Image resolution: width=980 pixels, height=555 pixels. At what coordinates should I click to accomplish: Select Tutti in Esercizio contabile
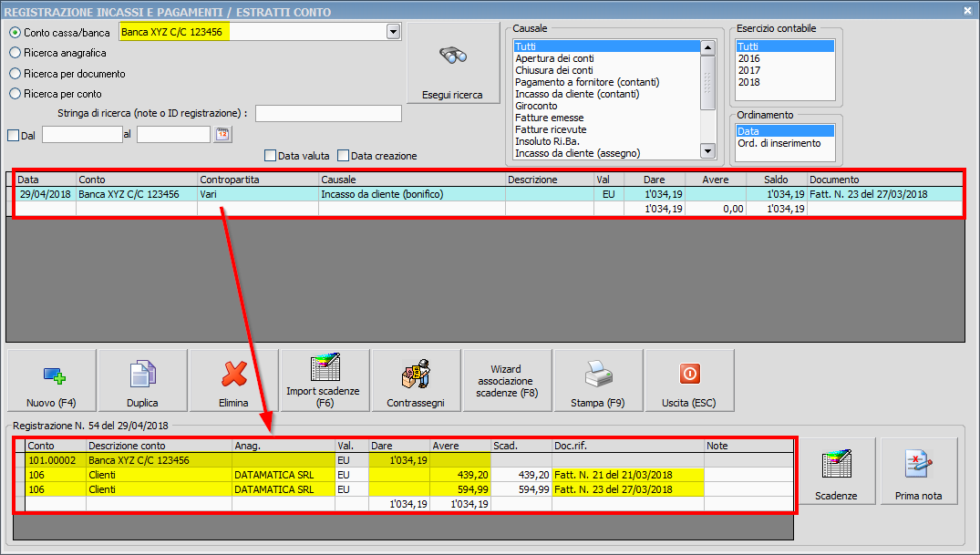[x=785, y=46]
